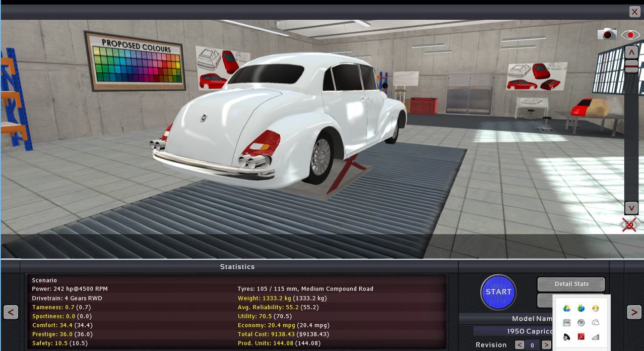This screenshot has width=644, height=351.
Task: Toggle the crossed-out eye hide icon
Action: click(629, 224)
